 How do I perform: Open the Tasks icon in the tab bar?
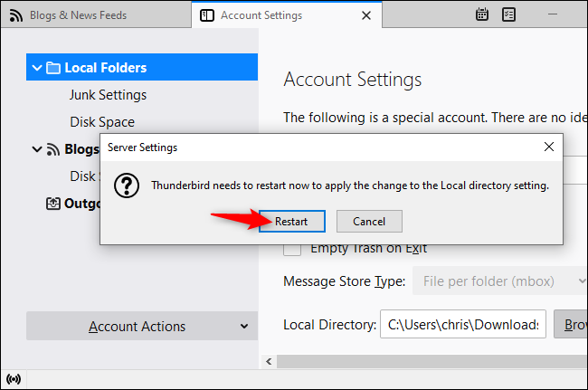(x=509, y=14)
